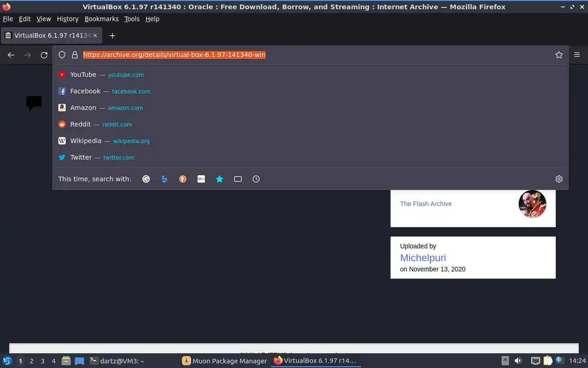Switch to workspace 2
Viewport: 588px width, 368px height.
[32, 361]
